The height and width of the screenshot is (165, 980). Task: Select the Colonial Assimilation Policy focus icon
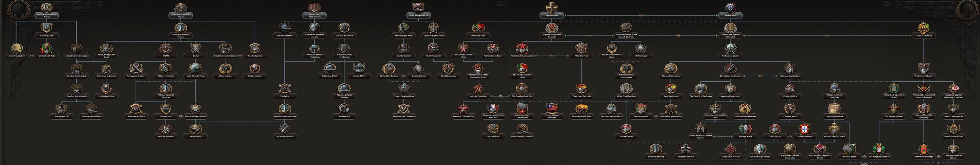click(x=47, y=7)
